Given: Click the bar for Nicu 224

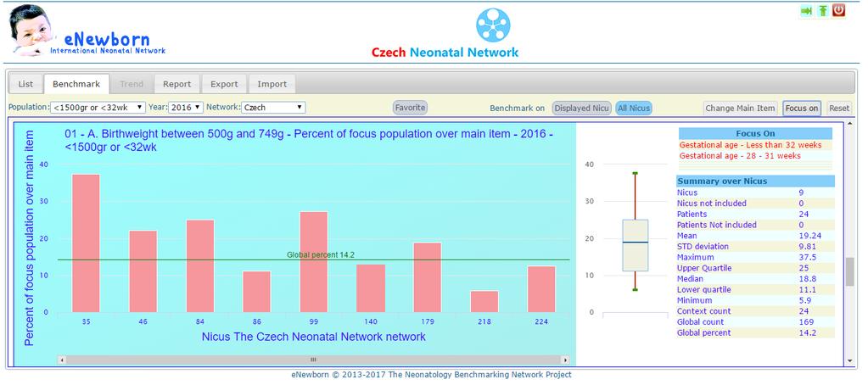Looking at the screenshot, I should point(541,289).
